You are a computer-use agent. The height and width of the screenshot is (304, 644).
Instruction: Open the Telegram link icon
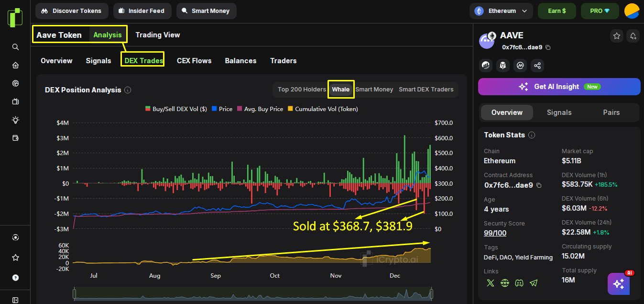pos(534,283)
